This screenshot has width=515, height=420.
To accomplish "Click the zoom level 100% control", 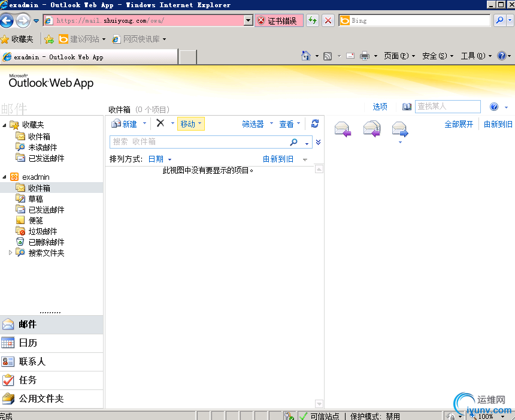I will (487, 416).
